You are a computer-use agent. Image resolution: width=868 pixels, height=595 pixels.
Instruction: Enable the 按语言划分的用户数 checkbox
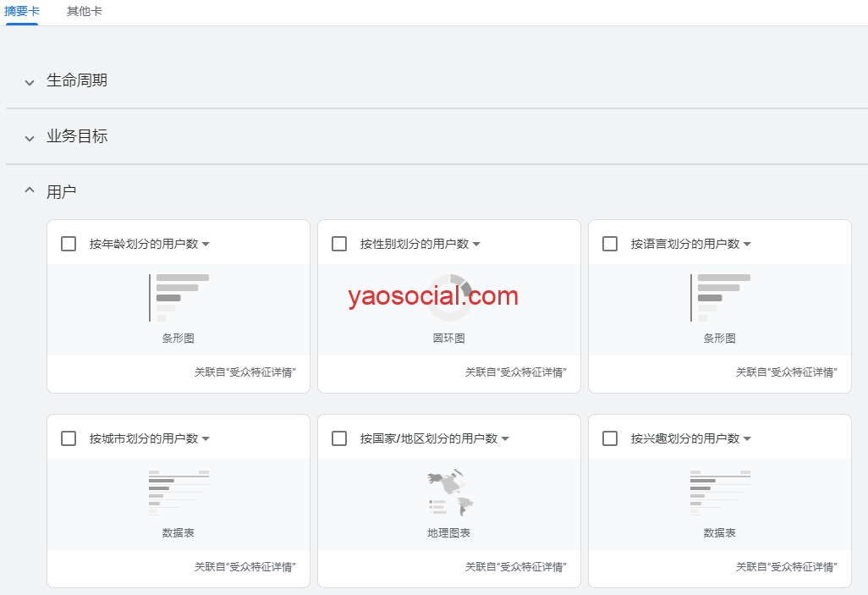click(610, 244)
